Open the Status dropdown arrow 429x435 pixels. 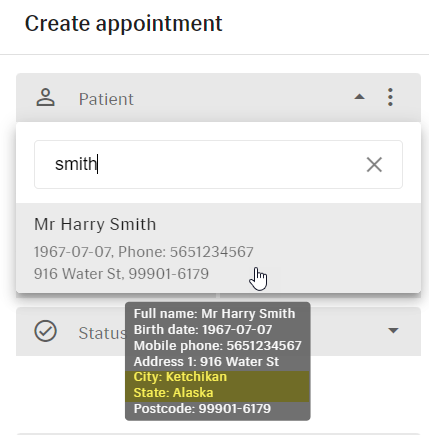pyautogui.click(x=393, y=331)
